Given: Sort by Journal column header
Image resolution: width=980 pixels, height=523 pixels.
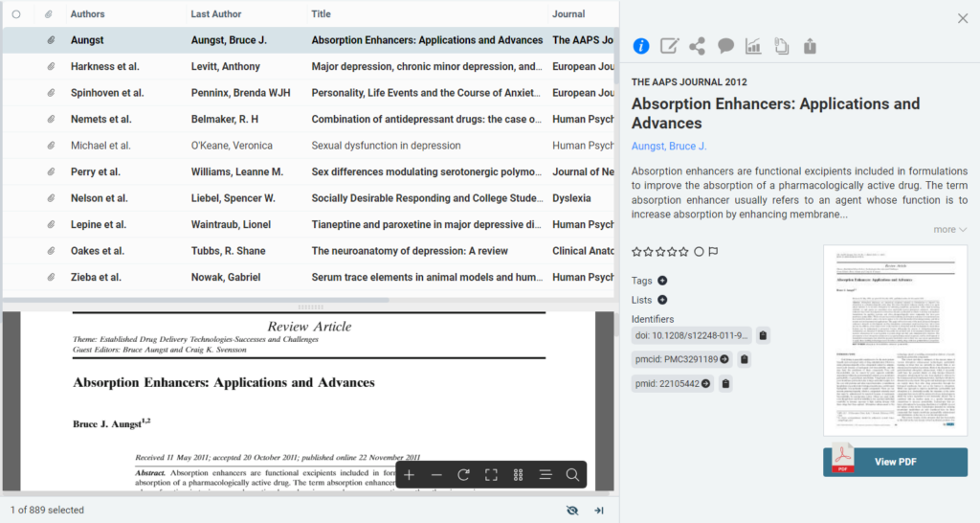Looking at the screenshot, I should pos(568,13).
